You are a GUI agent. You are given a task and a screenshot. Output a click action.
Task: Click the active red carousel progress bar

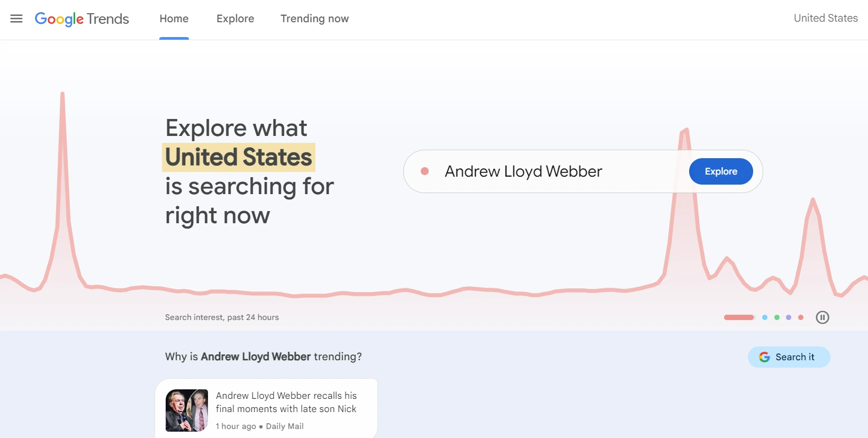739,317
